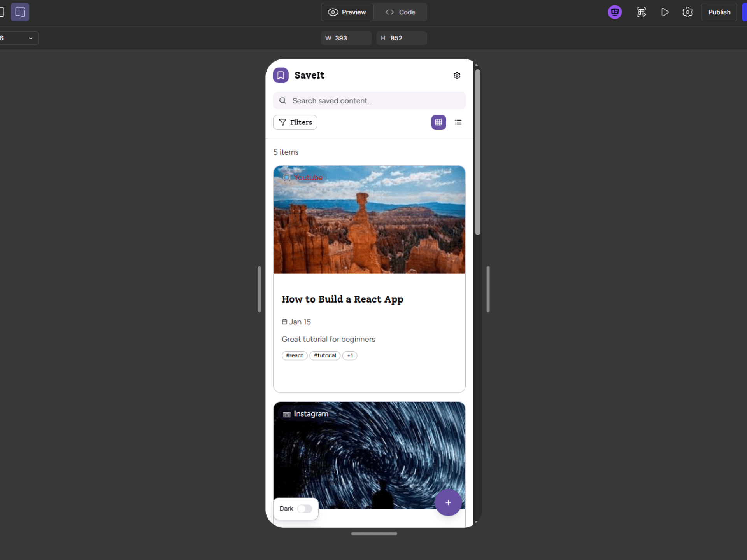Click the purple plus add button
Image resolution: width=747 pixels, height=560 pixels.
point(448,502)
